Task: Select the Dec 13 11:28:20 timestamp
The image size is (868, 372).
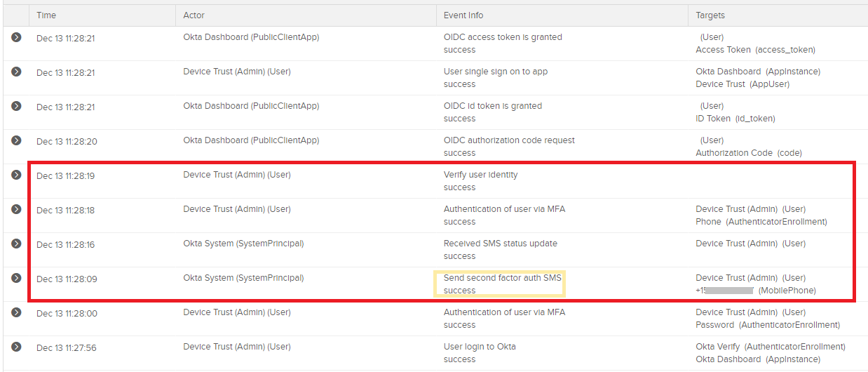Action: 65,141
